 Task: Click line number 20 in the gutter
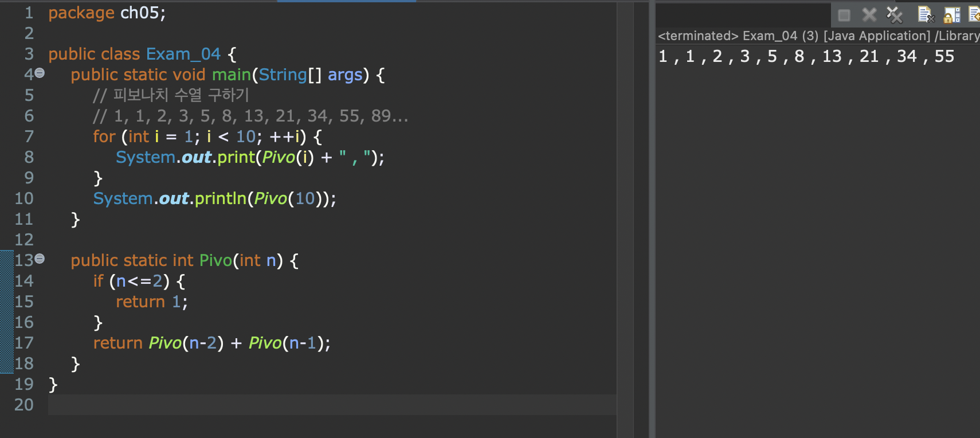coord(24,405)
